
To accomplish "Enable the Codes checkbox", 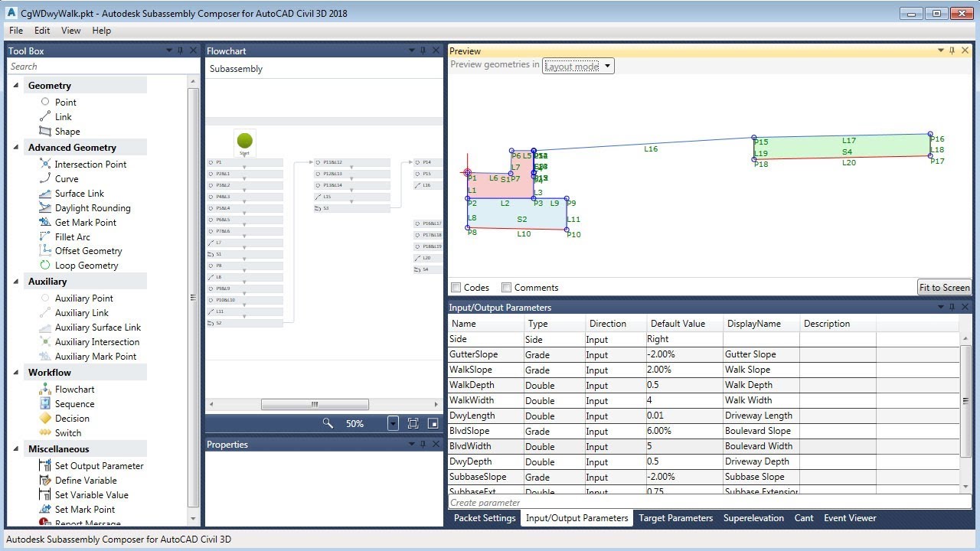I will (456, 288).
